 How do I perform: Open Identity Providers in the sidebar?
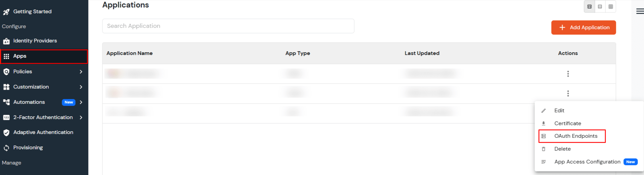pyautogui.click(x=35, y=41)
